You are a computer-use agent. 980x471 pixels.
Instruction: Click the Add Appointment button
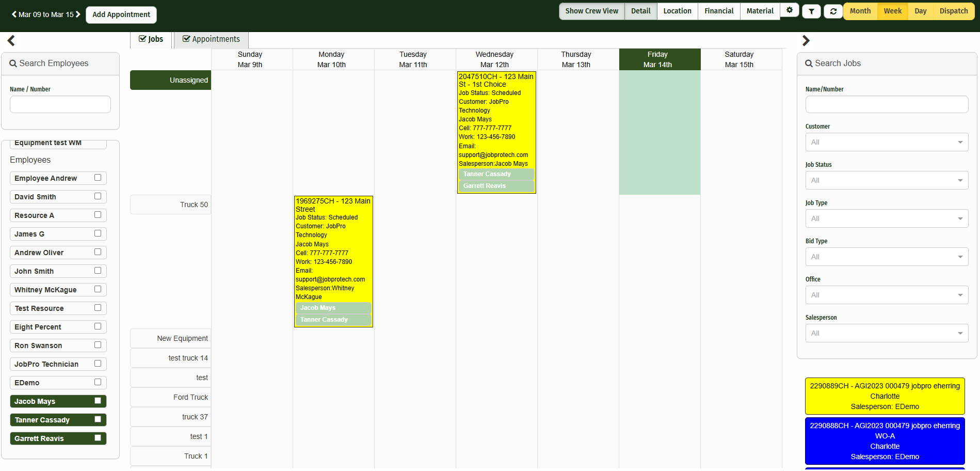[x=121, y=14]
